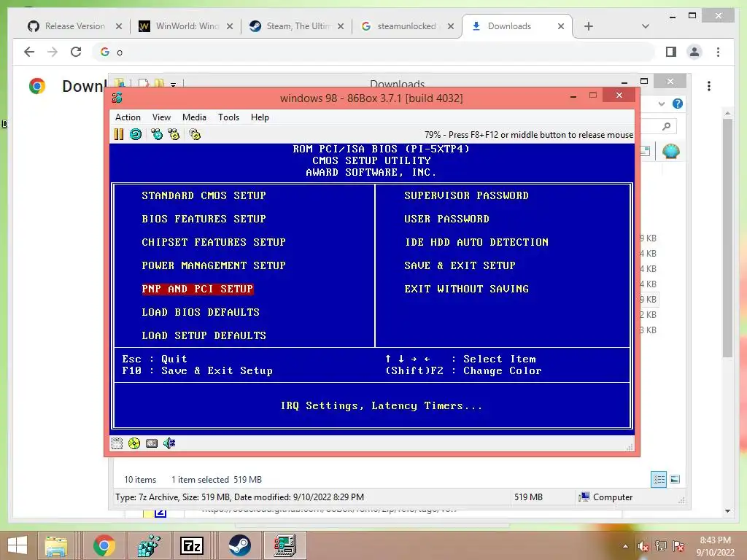This screenshot has width=747, height=560.
Task: Click Explorer search magnifier box
Action: 665,126
